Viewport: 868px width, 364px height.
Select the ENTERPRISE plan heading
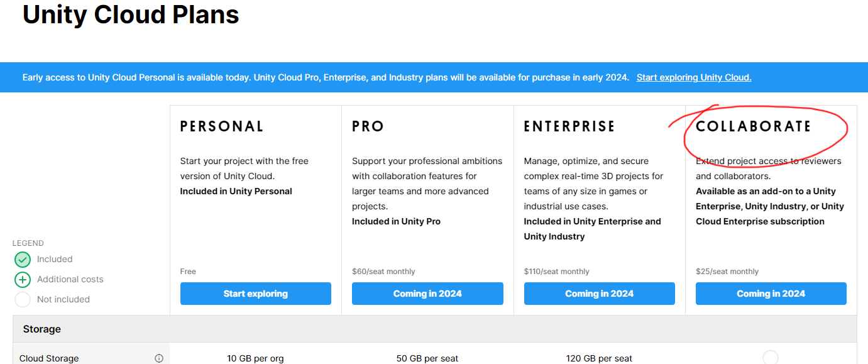pyautogui.click(x=569, y=126)
